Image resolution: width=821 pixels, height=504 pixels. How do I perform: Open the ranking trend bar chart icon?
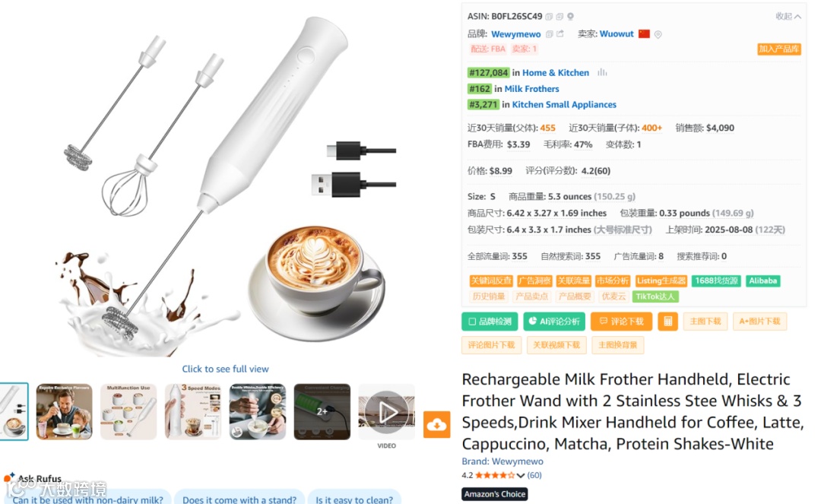coord(602,72)
